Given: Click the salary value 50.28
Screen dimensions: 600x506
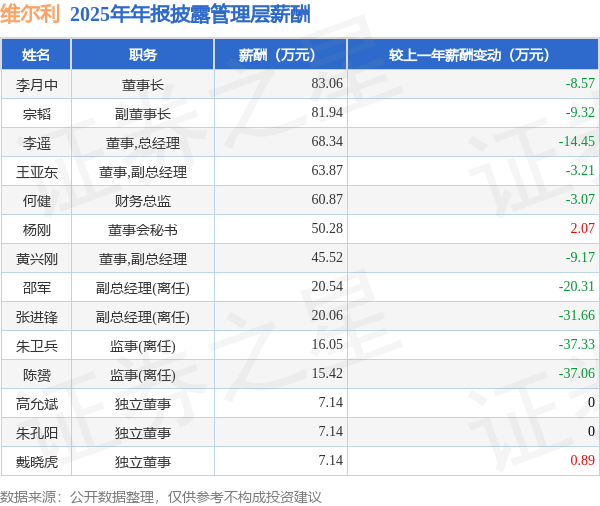Looking at the screenshot, I should coord(327,229).
